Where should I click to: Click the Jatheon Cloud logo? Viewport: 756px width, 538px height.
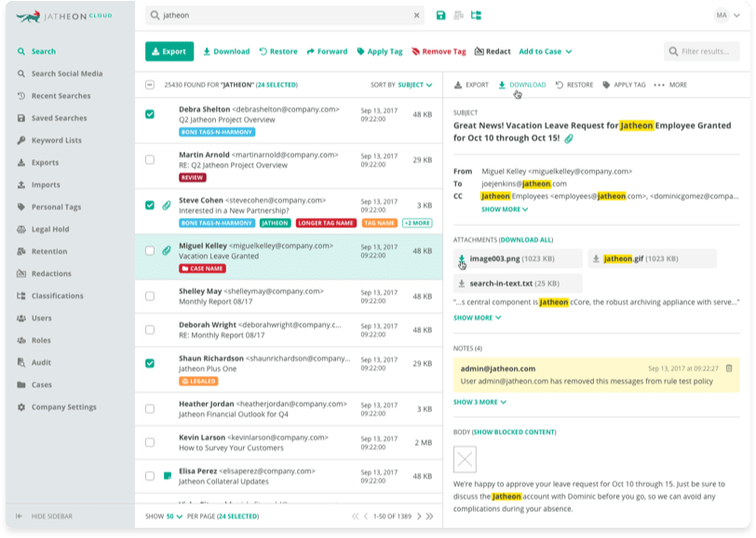63,17
